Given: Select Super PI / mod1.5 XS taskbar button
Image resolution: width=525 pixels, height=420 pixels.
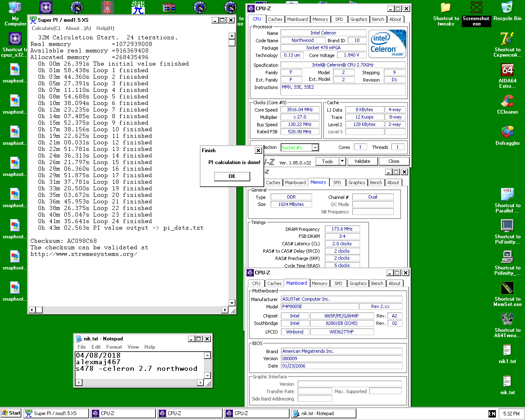Looking at the screenshot, I should coord(56,413).
